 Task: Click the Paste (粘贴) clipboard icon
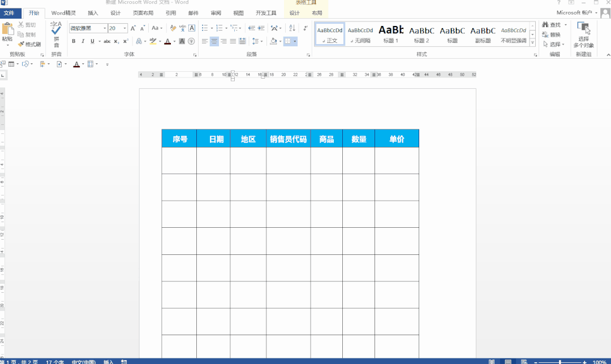pyautogui.click(x=7, y=29)
